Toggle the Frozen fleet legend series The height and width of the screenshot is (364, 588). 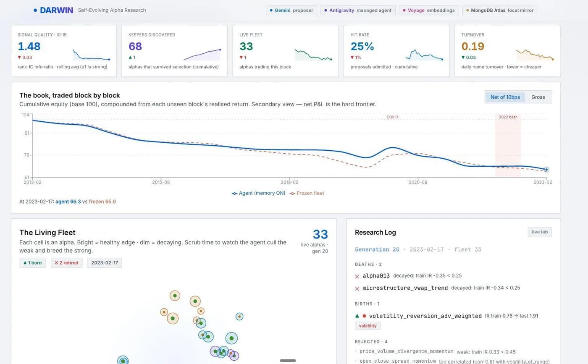307,193
